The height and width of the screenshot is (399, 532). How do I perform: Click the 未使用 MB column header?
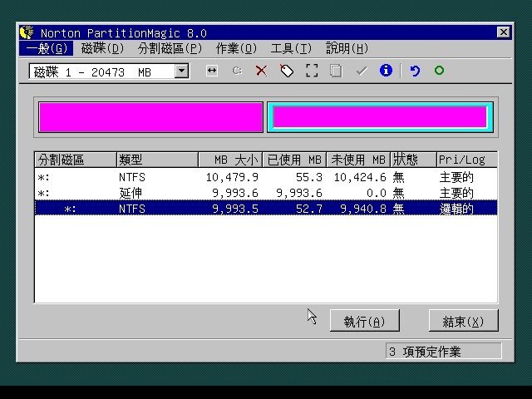(x=358, y=160)
